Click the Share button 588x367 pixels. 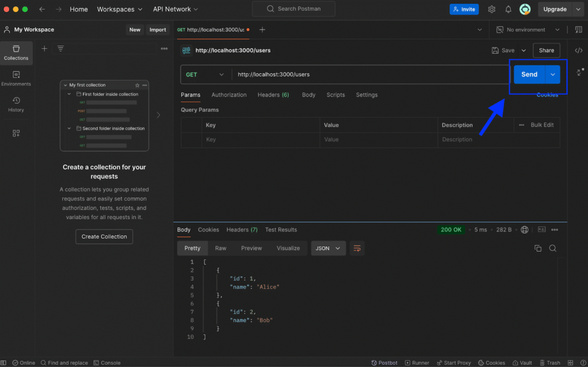547,50
